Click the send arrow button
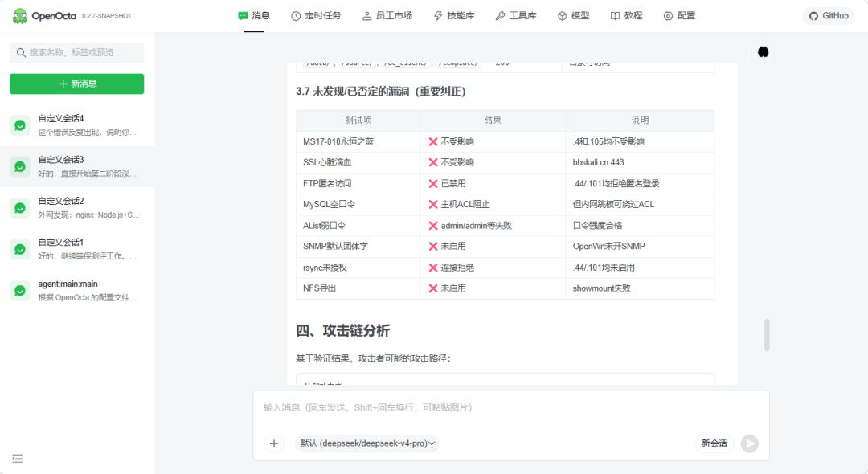The height and width of the screenshot is (474, 868). (x=750, y=443)
